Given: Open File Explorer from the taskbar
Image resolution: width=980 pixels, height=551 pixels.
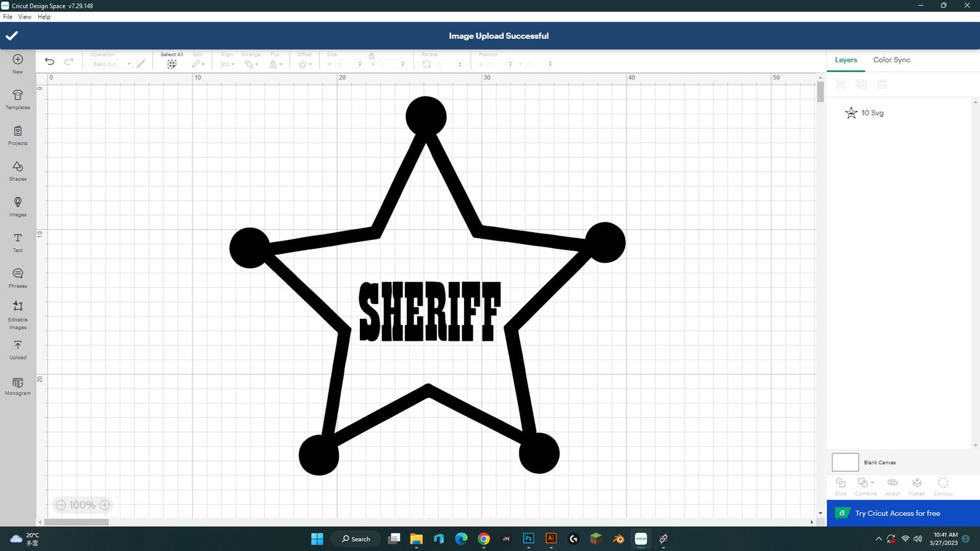Looking at the screenshot, I should [417, 539].
